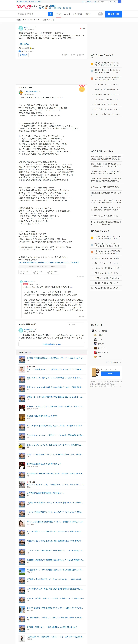This screenshot has height=644, width=138.
Task: Select the カテゴリ navigation tab
Action: tap(59, 14)
